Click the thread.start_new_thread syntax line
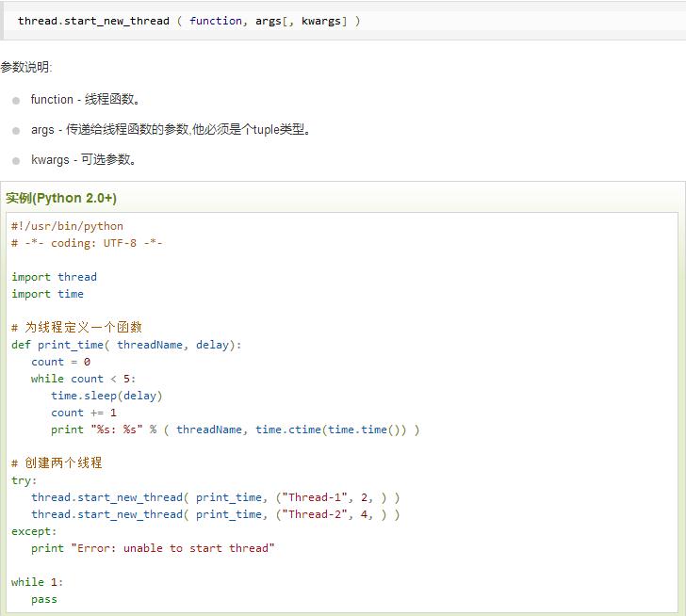 click(188, 21)
